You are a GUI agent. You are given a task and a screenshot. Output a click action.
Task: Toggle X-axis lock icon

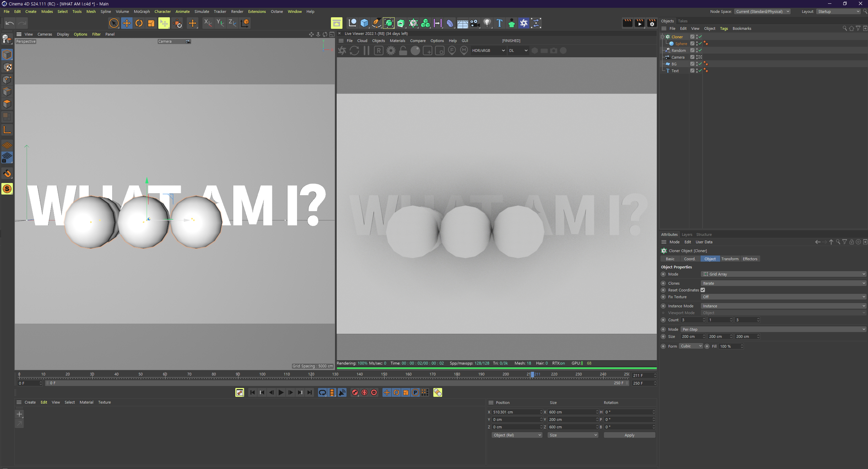tap(208, 23)
